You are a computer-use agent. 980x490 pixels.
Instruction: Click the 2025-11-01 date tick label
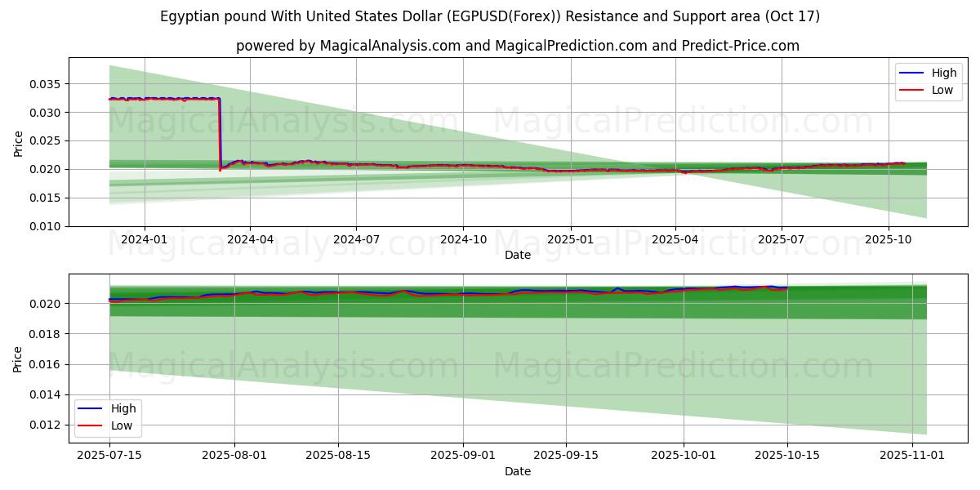coord(914,456)
